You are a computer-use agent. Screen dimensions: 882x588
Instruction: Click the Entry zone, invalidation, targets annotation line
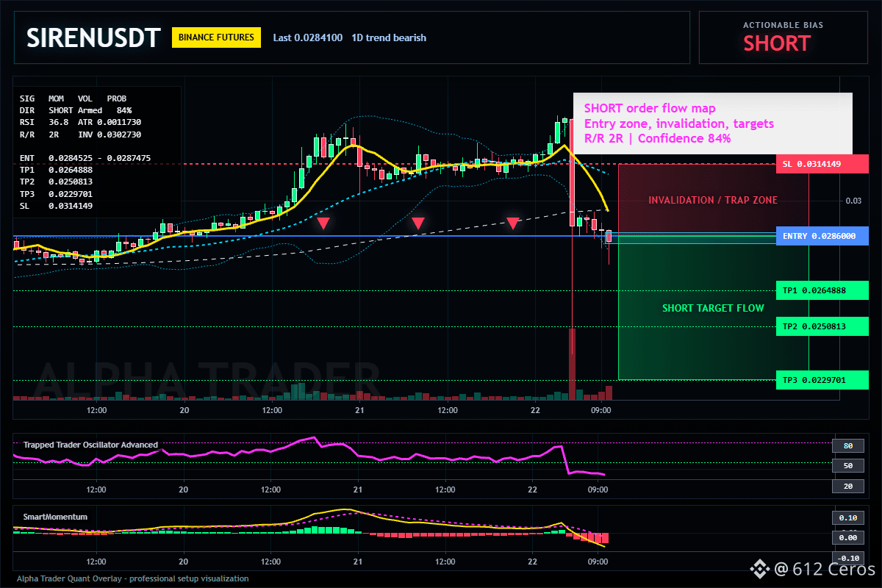[678, 123]
